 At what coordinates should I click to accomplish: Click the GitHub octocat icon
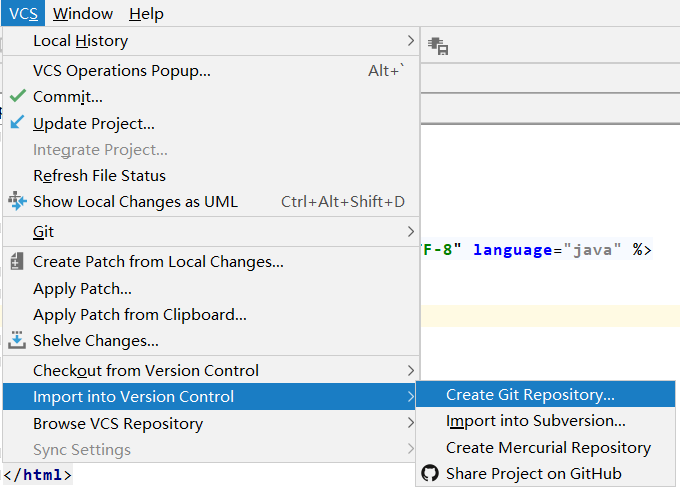click(x=430, y=473)
